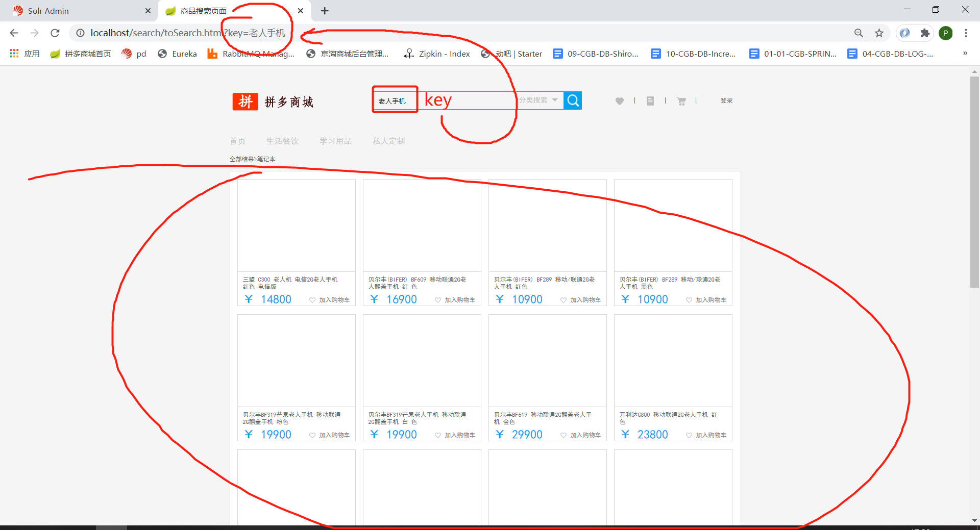Click the blue search magnifier button
The width and height of the screenshot is (980, 530).
pyautogui.click(x=573, y=100)
